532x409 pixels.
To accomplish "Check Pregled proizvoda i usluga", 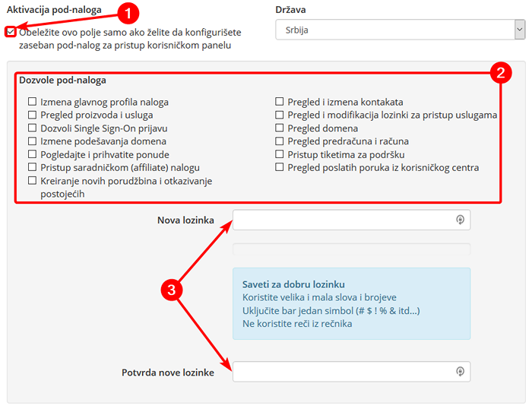I will coord(32,115).
